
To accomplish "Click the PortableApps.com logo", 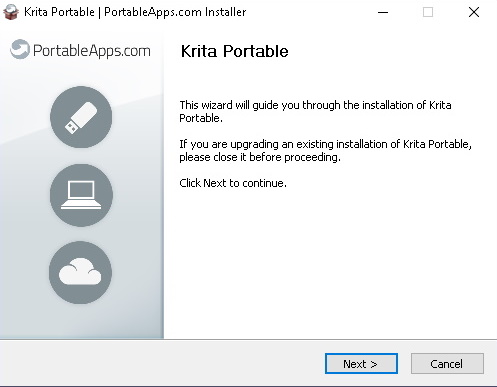I will pos(80,50).
